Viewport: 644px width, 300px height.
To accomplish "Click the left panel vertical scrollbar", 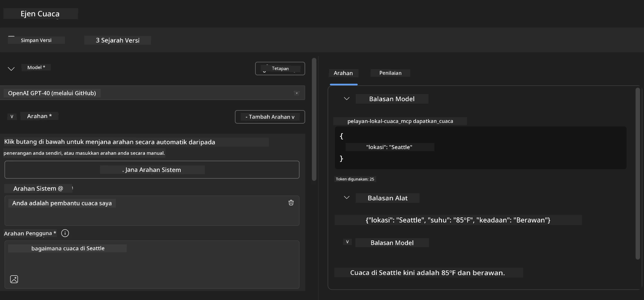I will [314, 119].
